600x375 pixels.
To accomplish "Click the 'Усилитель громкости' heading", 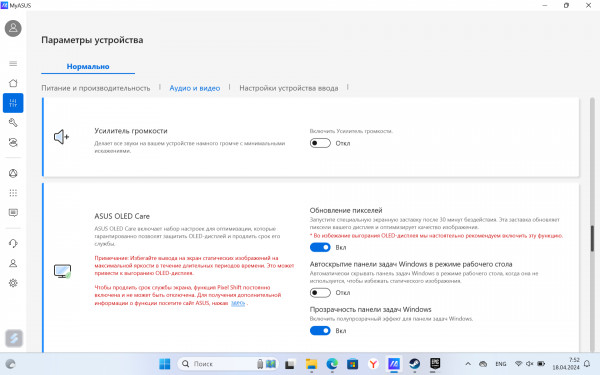I will coord(131,131).
